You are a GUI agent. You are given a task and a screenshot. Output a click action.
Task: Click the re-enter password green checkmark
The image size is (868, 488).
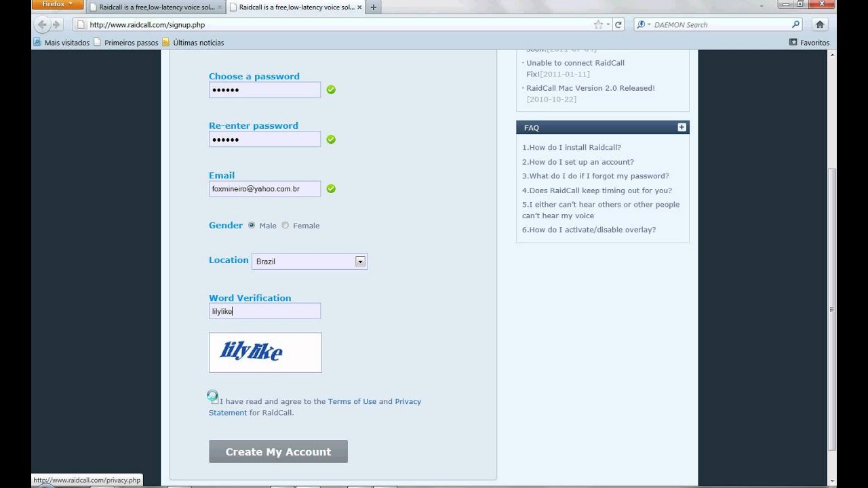[x=331, y=139]
